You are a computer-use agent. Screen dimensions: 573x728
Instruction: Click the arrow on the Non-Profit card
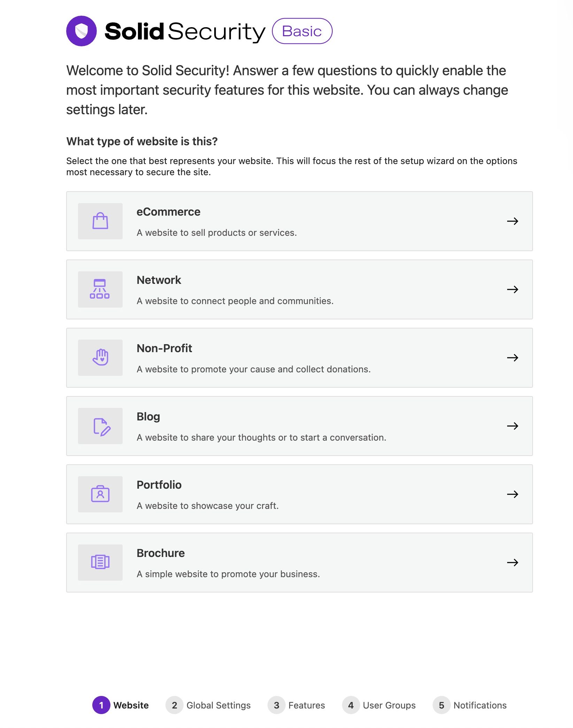513,358
